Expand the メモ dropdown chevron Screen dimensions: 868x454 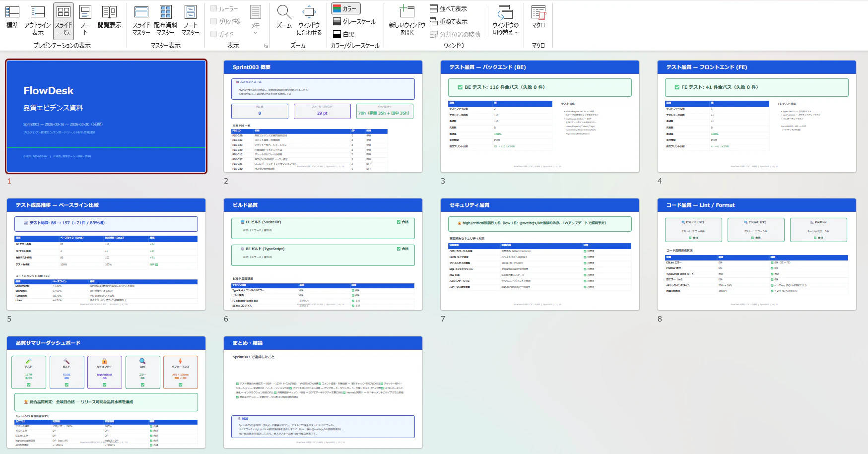point(255,34)
